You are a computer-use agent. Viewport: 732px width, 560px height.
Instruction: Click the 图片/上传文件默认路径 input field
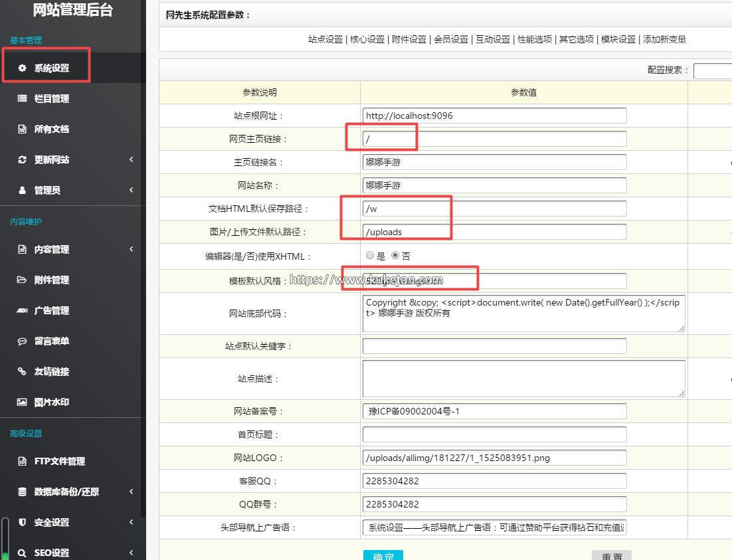(x=495, y=232)
